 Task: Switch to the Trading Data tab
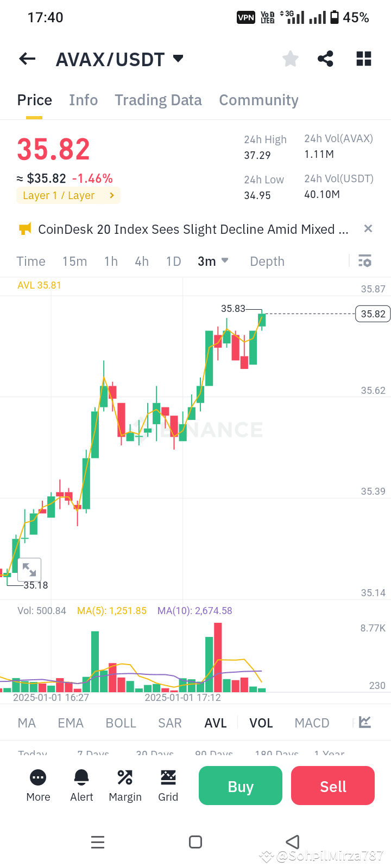[x=158, y=100]
